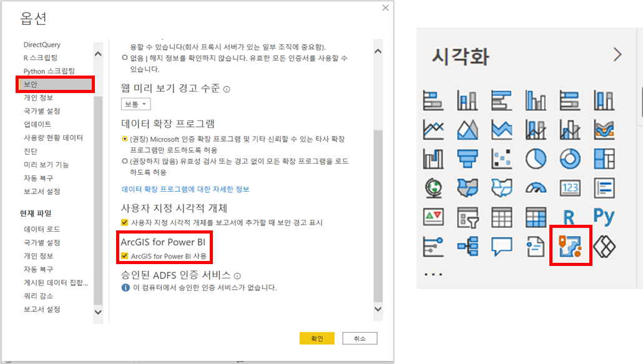Screen dimensions: 643x364
Task: Select the card visual showing 123
Action: 570,188
